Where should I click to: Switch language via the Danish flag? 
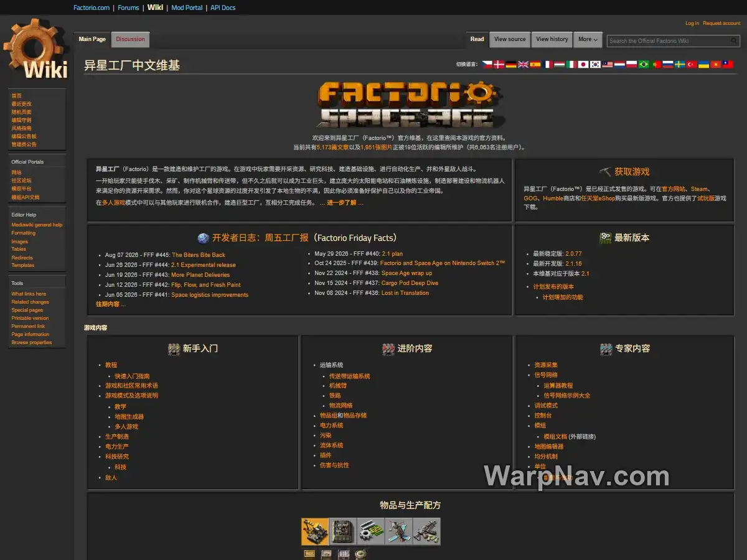[x=499, y=64]
